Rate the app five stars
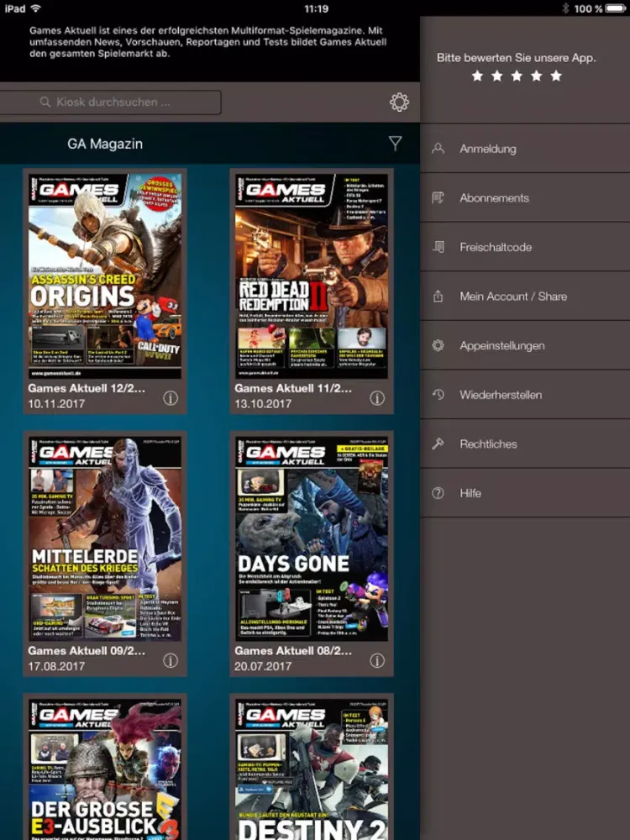The width and height of the screenshot is (630, 840). [x=556, y=76]
